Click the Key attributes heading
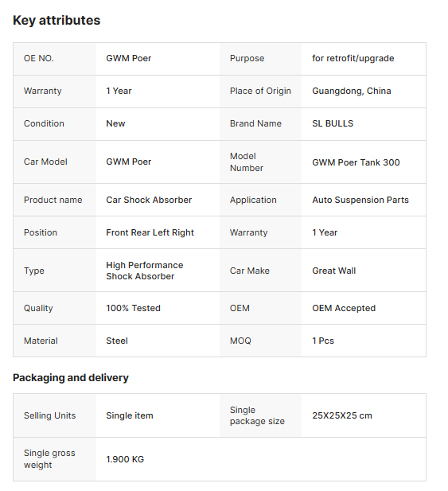This screenshot has width=448, height=491. pyautogui.click(x=56, y=21)
